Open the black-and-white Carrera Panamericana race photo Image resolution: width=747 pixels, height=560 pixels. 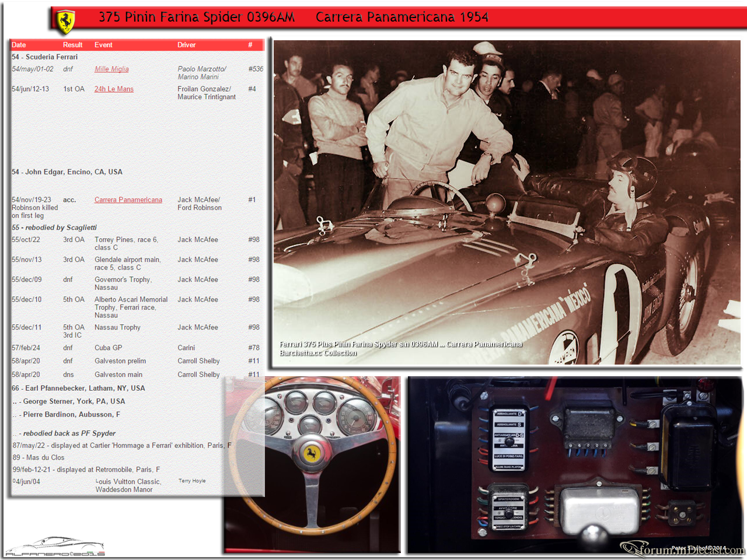(507, 202)
